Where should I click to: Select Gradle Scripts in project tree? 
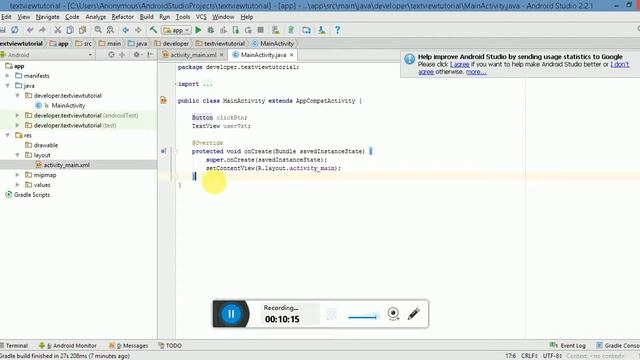(x=32, y=195)
